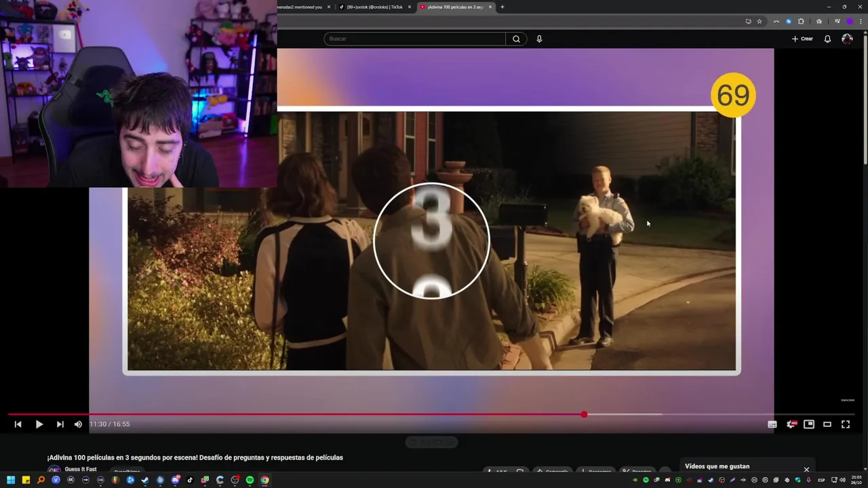Open the Chrome extensions puzzle menu
Screen dimensions: 868x488
pyautogui.click(x=801, y=21)
